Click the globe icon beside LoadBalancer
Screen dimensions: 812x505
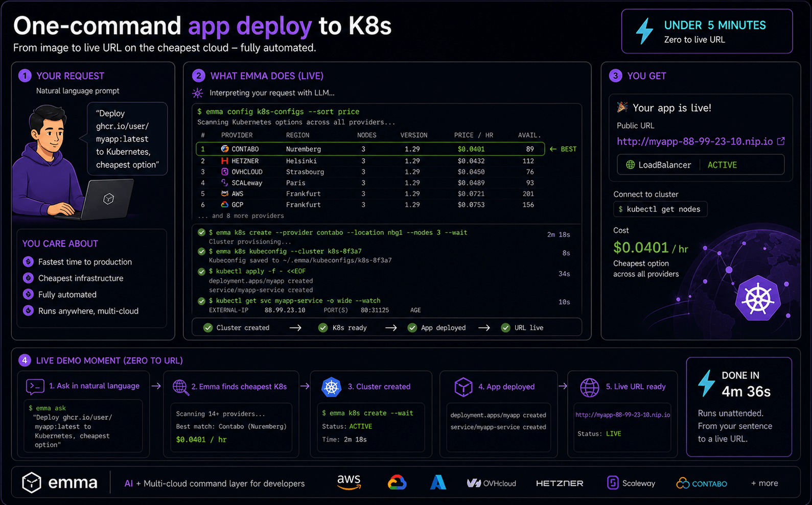point(630,165)
